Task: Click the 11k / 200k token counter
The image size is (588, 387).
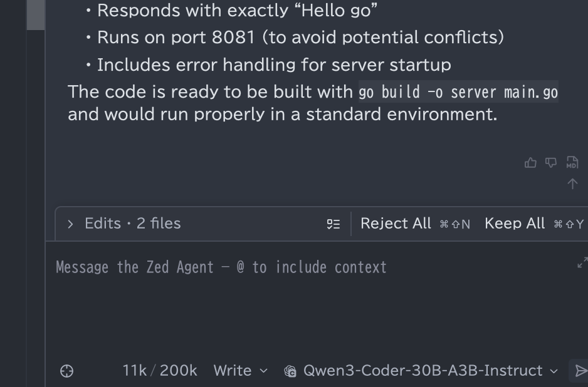Action: 159,371
